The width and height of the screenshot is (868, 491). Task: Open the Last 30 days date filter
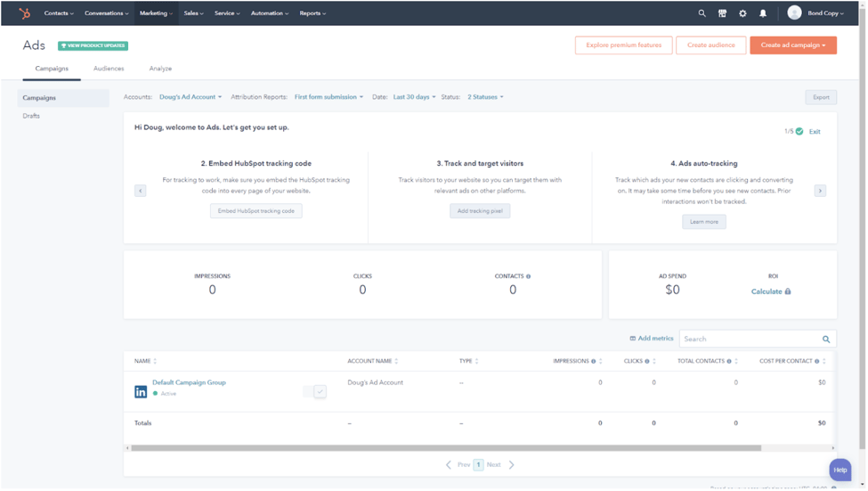414,97
